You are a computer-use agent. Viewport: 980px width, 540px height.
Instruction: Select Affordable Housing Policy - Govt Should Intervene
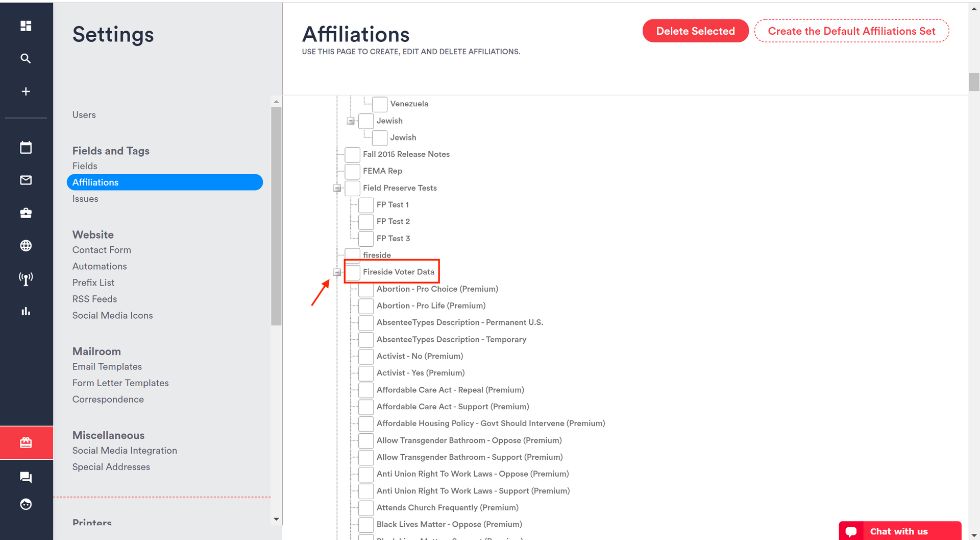pyautogui.click(x=491, y=423)
